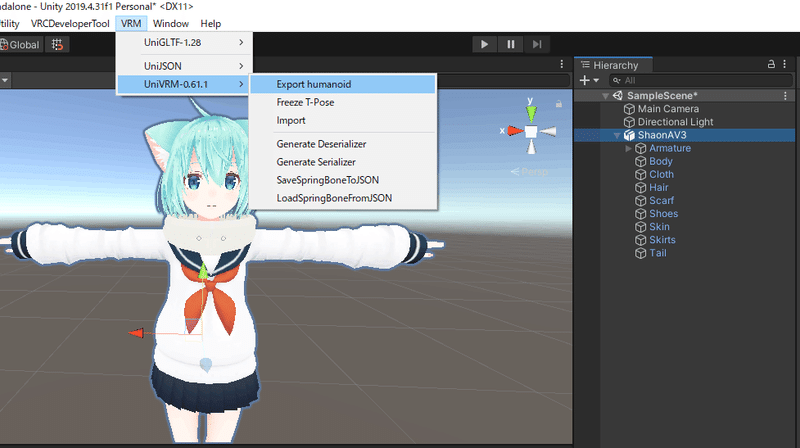The width and height of the screenshot is (800, 448).
Task: Click the Play button
Action: click(x=484, y=44)
